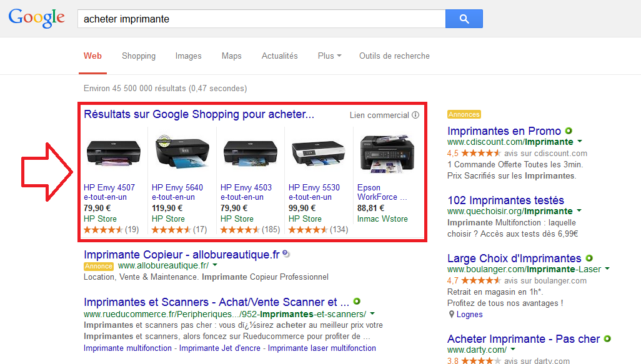Click the star rating under HP Envy 5530
641x364 pixels.
pos(308,230)
